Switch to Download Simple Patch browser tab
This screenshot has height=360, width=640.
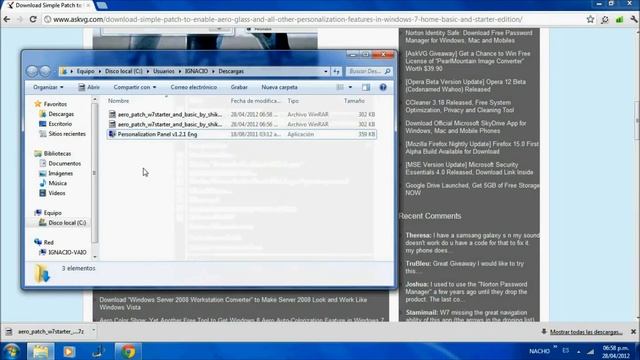[48, 5]
